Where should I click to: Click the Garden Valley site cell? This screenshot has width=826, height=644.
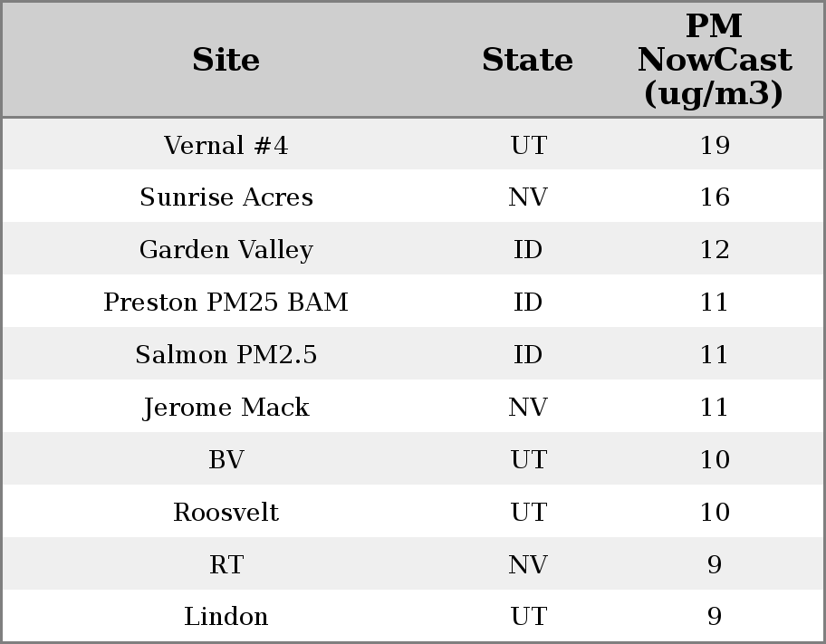[226, 250]
